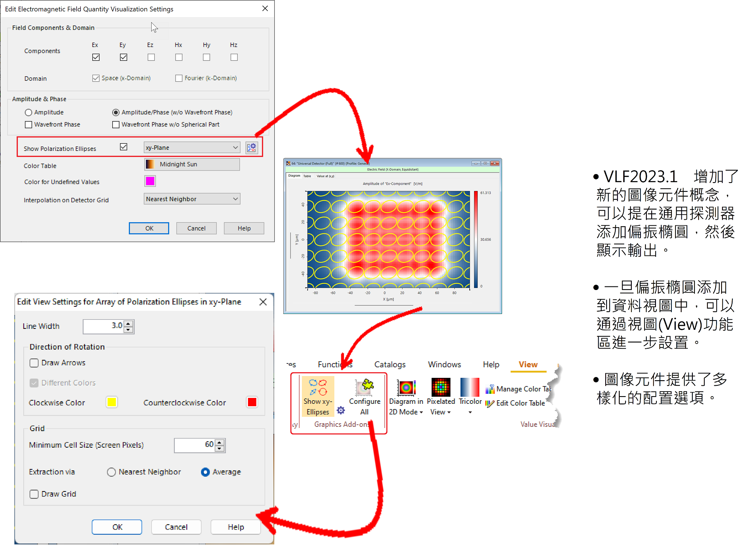
Task: Click the Edit Color Table icon
Action: point(490,403)
